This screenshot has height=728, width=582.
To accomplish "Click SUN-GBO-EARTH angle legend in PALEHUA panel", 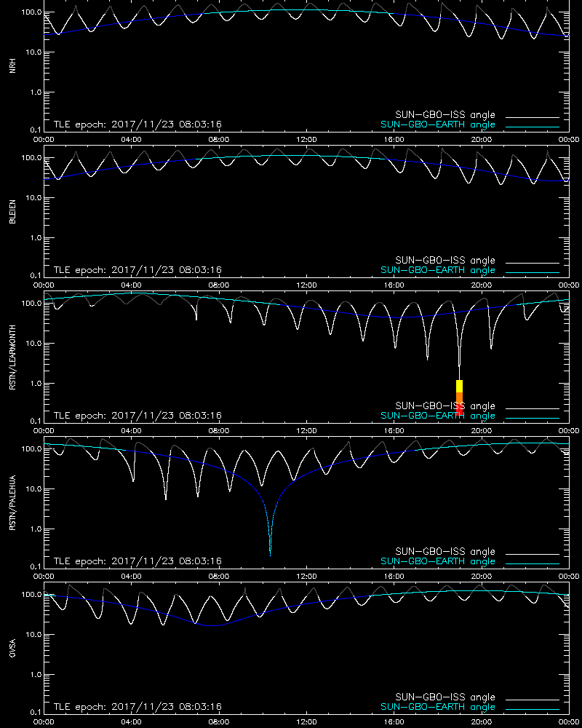I will point(438,561).
